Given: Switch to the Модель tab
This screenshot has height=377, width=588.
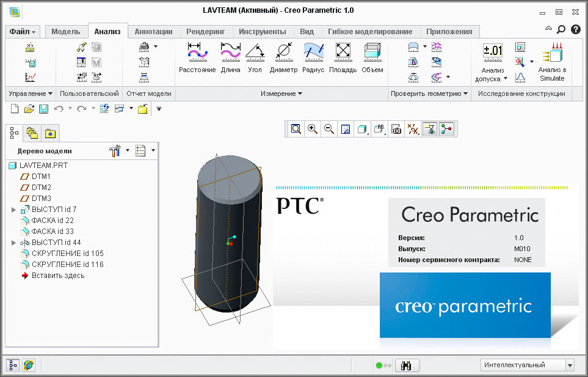Looking at the screenshot, I should coord(65,32).
